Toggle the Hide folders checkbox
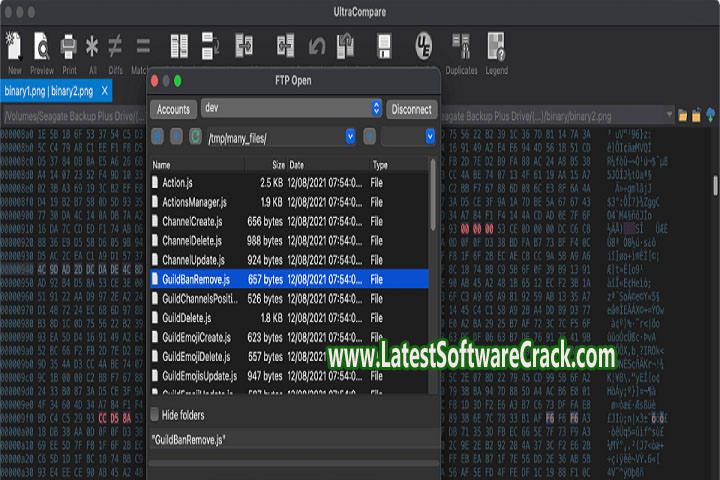Image resolution: width=720 pixels, height=480 pixels. 155,415
